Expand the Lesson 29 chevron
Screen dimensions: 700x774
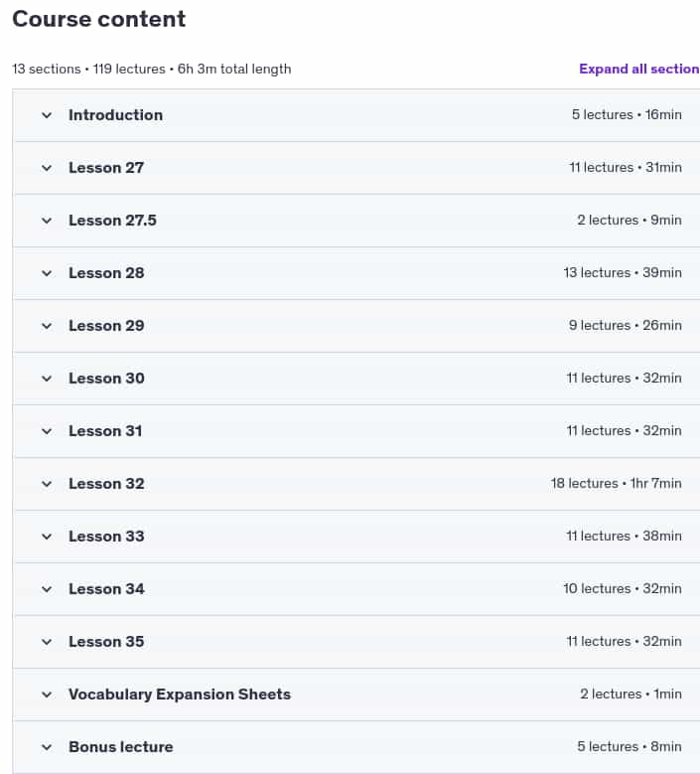[x=47, y=326]
